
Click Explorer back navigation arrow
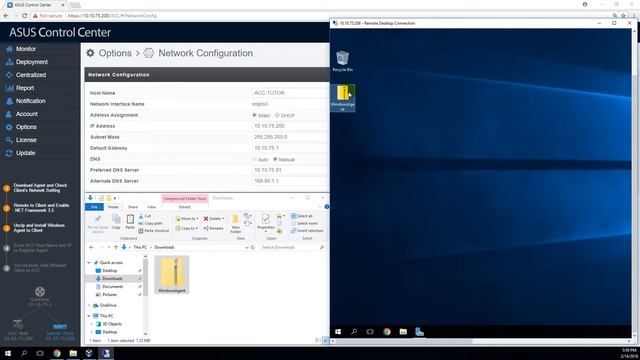(x=91, y=247)
